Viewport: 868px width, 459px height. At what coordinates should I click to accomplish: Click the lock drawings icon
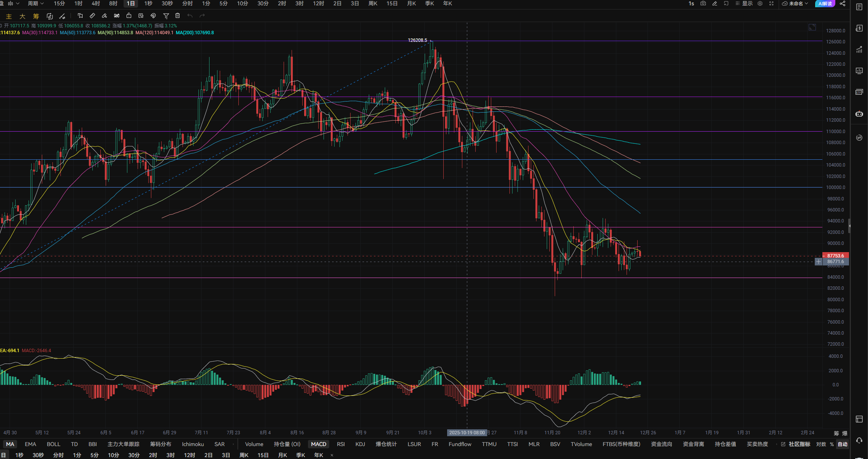click(x=129, y=16)
